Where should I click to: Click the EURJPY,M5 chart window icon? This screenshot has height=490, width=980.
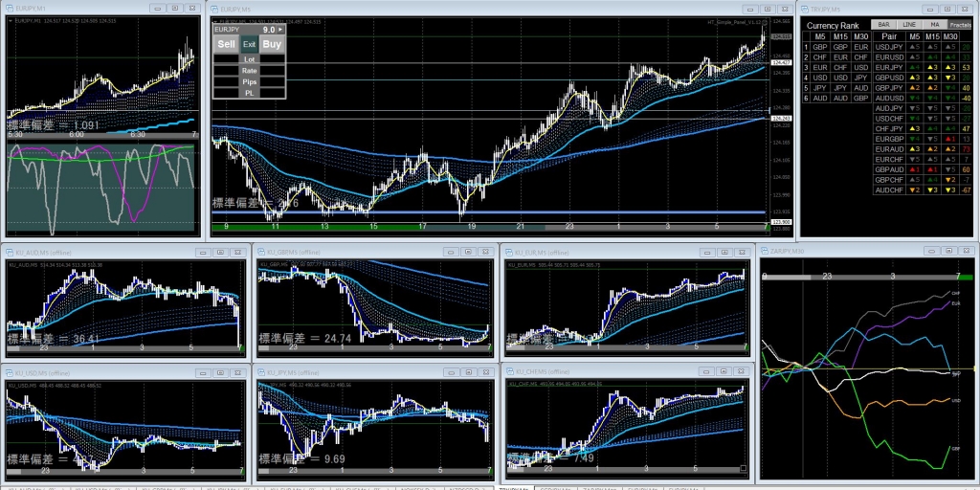click(x=214, y=9)
